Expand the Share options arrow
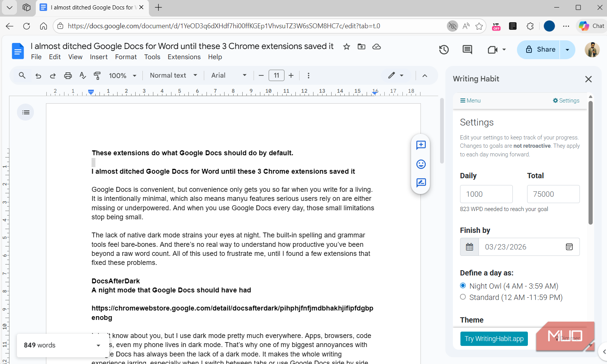 point(567,50)
